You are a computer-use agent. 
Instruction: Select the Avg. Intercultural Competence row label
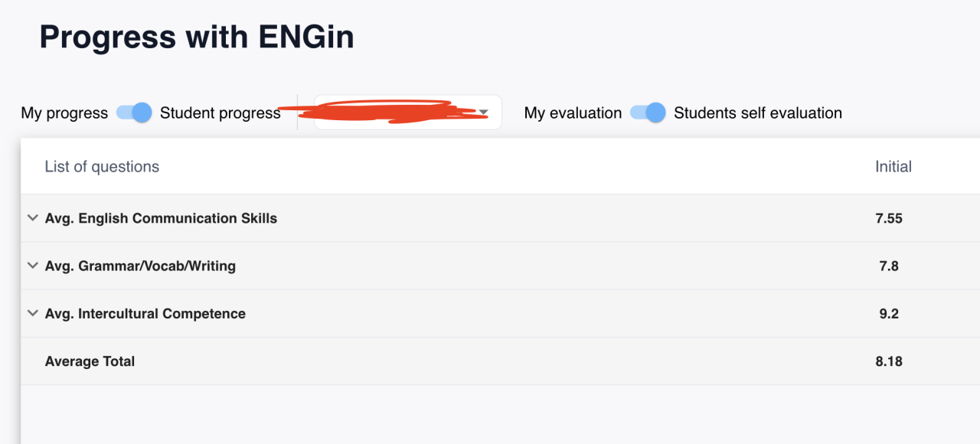[x=145, y=314]
